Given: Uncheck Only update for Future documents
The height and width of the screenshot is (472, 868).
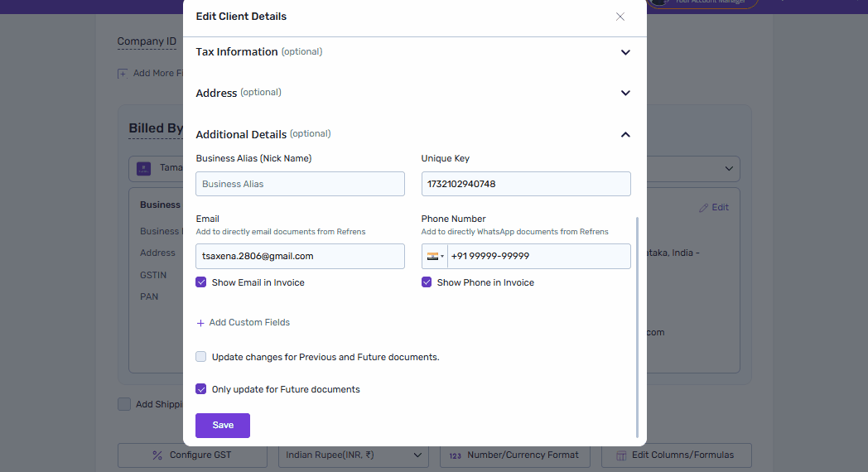Looking at the screenshot, I should (201, 389).
